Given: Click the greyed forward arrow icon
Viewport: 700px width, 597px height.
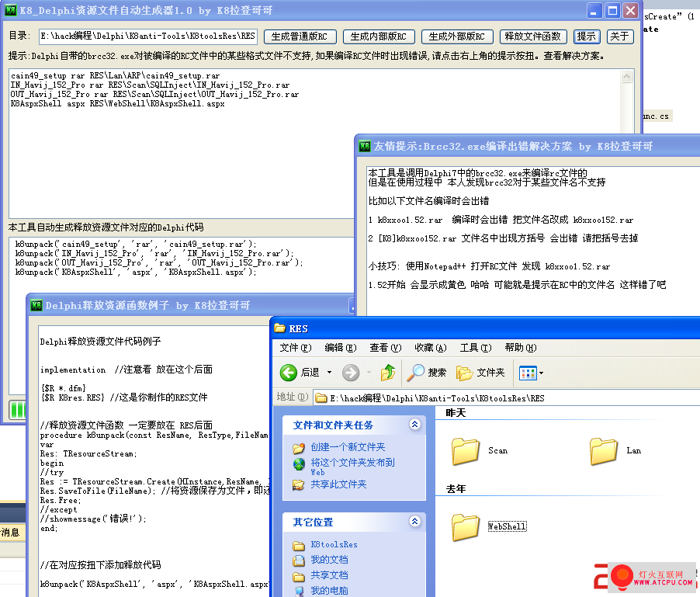Looking at the screenshot, I should [351, 373].
